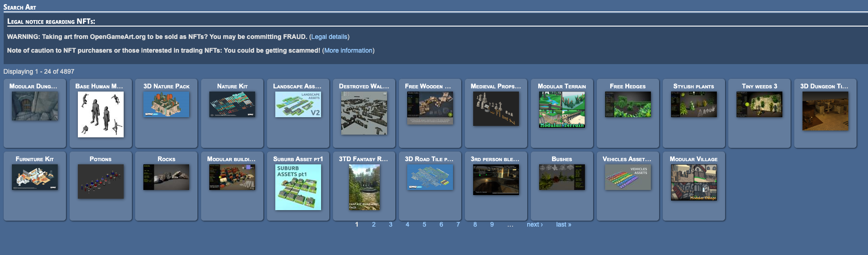Open the Free Wooden assets thumbnail

(430, 108)
